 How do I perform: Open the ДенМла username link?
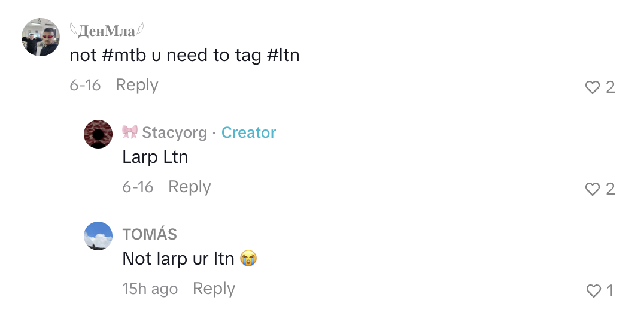click(x=107, y=30)
